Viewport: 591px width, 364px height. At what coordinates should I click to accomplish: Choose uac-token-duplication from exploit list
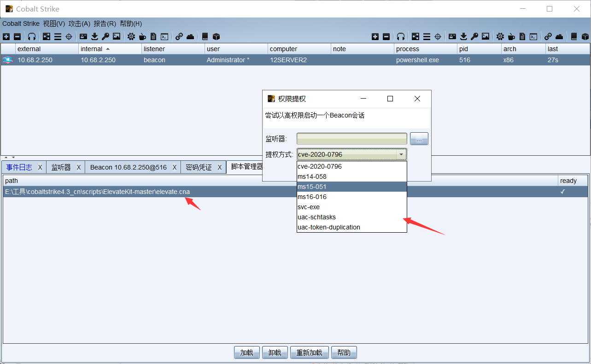click(x=352, y=227)
